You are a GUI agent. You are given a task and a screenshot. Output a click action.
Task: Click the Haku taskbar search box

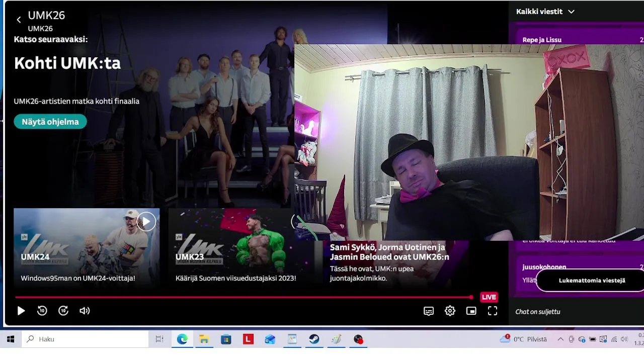point(85,339)
